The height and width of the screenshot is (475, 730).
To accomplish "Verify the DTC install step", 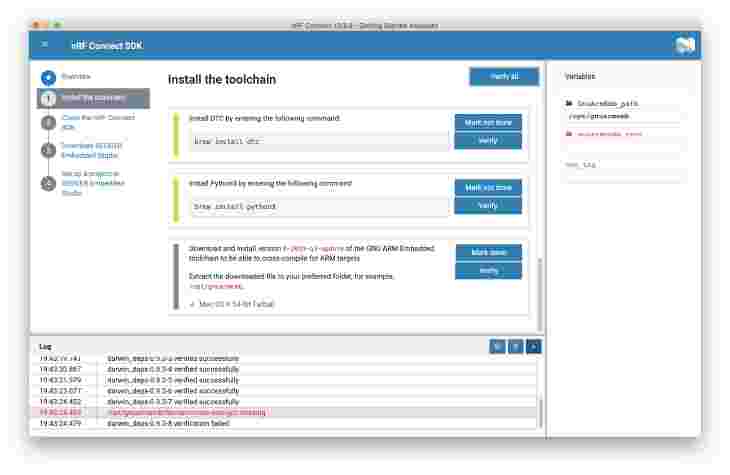I will [488, 141].
